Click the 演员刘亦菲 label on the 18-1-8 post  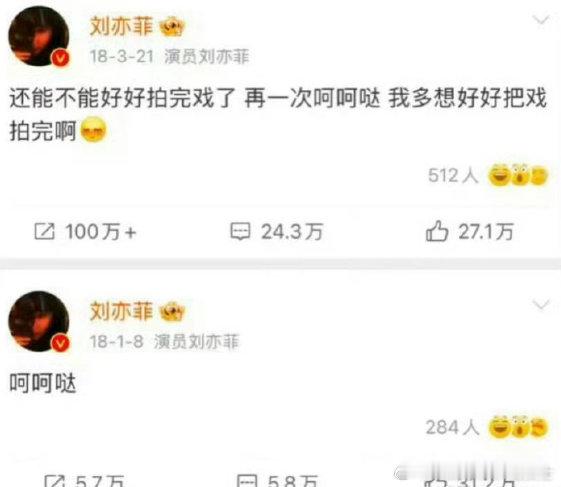pos(196,341)
